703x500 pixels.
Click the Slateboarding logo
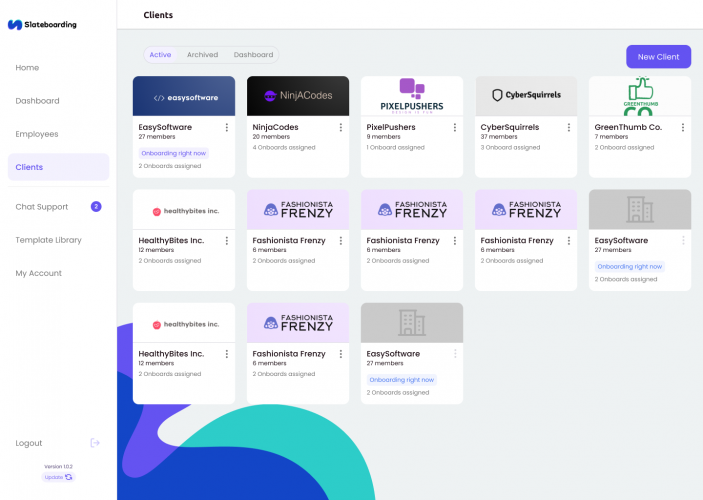tap(42, 25)
